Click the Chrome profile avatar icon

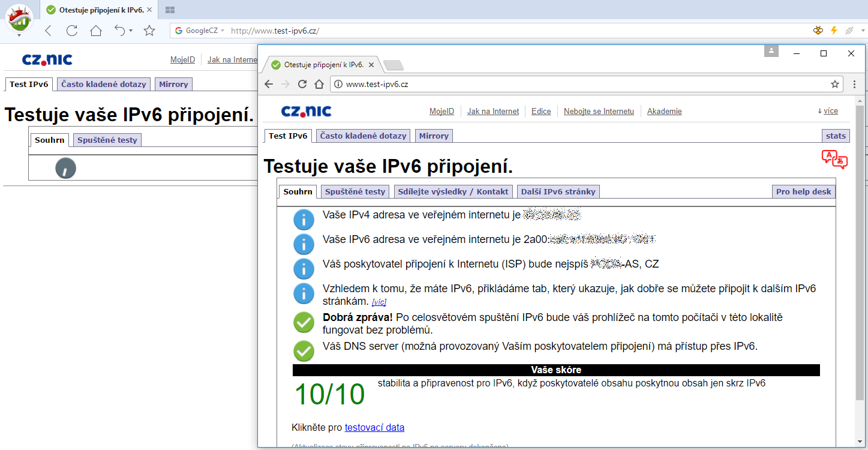[x=771, y=51]
